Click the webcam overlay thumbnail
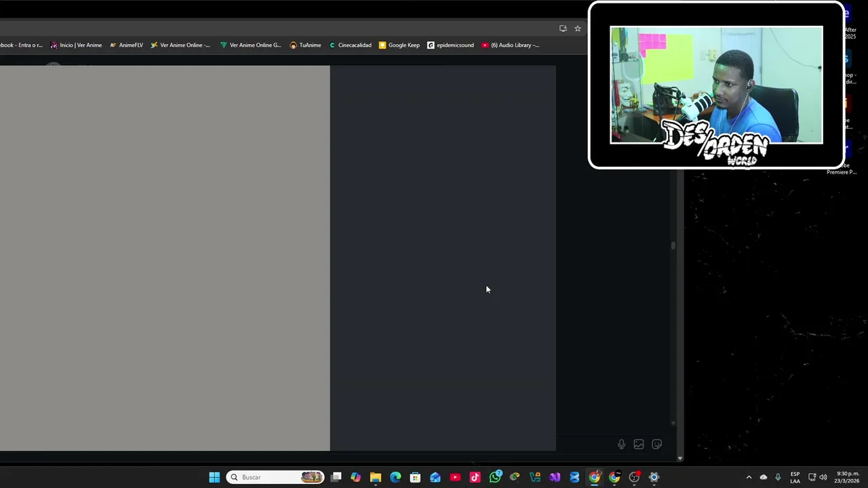 coord(716,85)
